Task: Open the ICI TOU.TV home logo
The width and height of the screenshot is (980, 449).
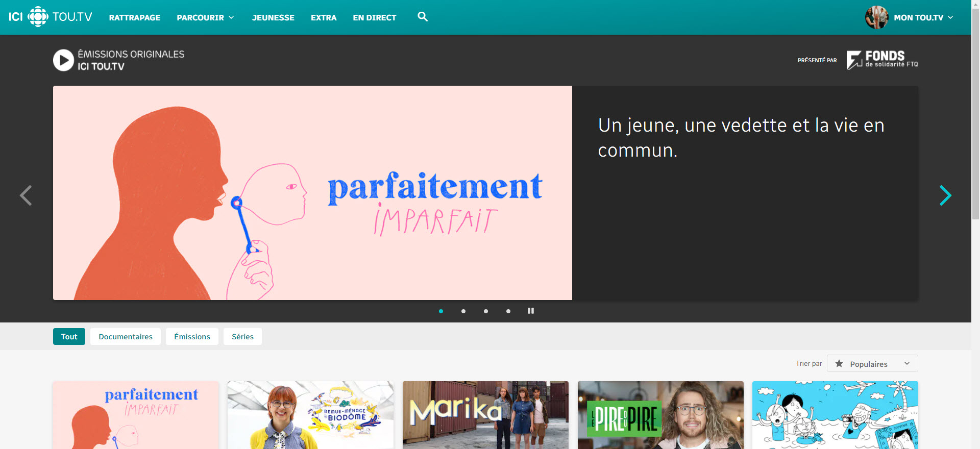Action: click(50, 17)
